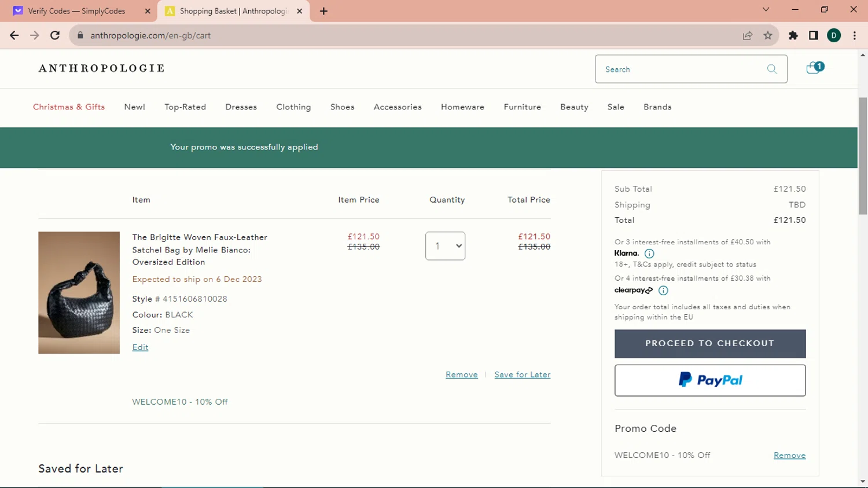Image resolution: width=868 pixels, height=488 pixels.
Task: Open Brands menu item
Action: coord(657,107)
